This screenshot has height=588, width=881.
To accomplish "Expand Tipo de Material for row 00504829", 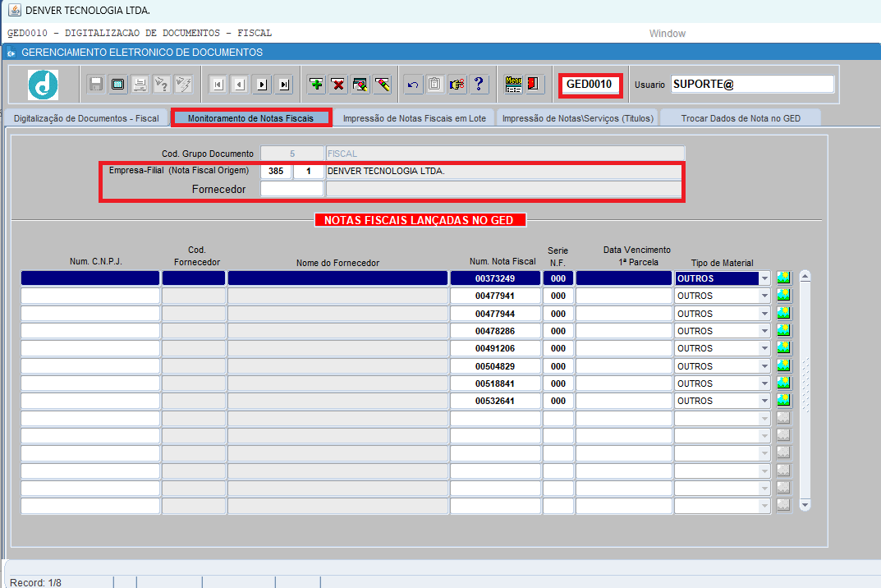I will click(764, 366).
